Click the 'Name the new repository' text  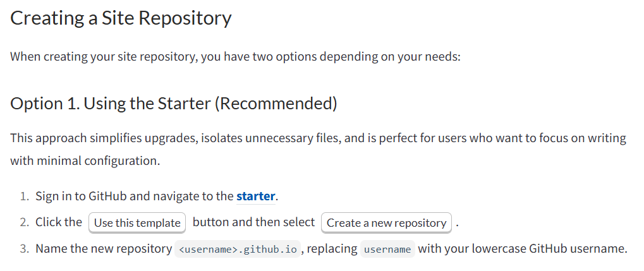104,249
